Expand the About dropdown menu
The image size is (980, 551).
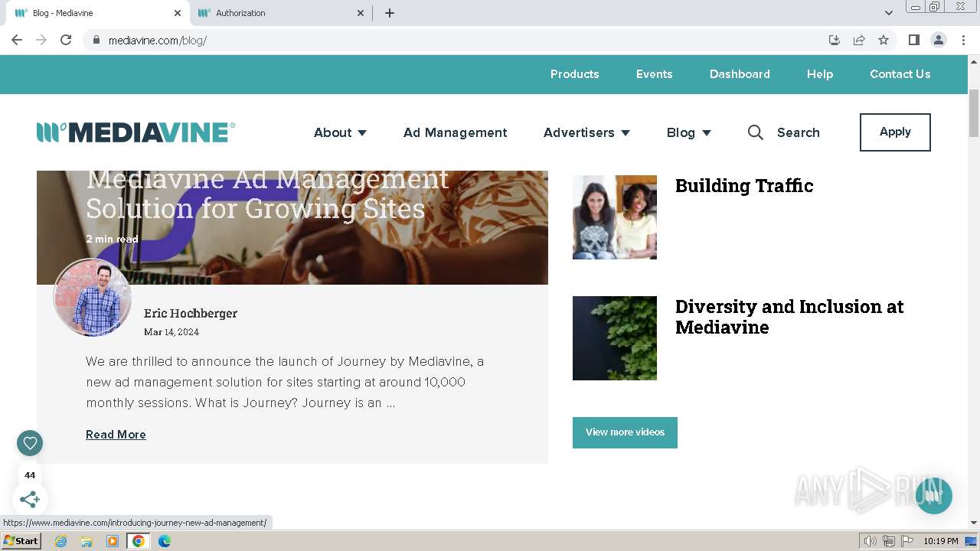tap(340, 132)
